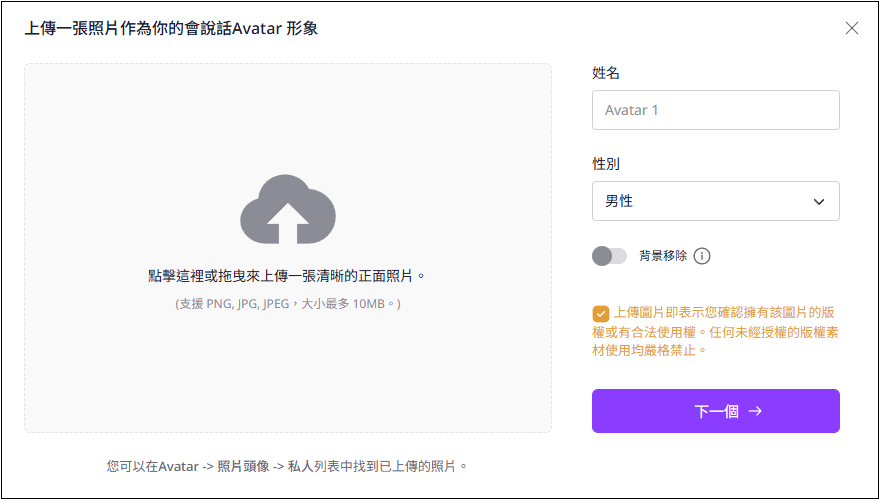The width and height of the screenshot is (880, 500).
Task: Proceed with the purple 下一個 button
Action: [x=716, y=411]
